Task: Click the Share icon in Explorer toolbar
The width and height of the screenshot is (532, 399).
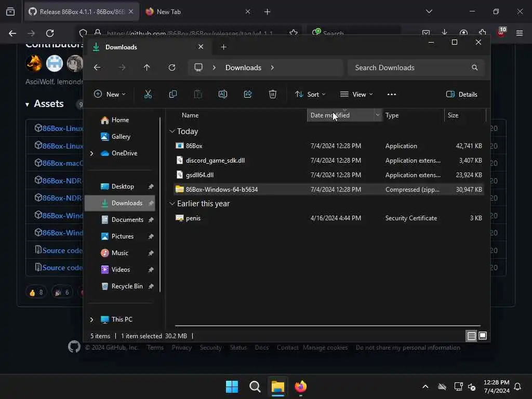Action: 248,95
